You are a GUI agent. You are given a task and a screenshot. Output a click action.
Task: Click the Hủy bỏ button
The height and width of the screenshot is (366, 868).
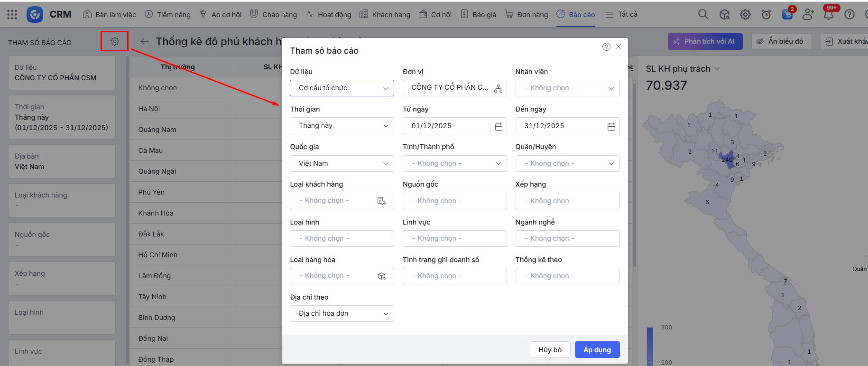pos(550,350)
